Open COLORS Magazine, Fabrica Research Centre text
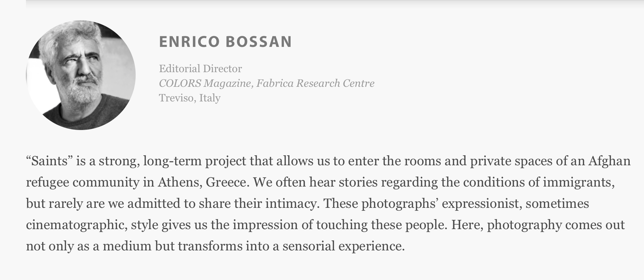The height and width of the screenshot is (280, 644). click(267, 83)
